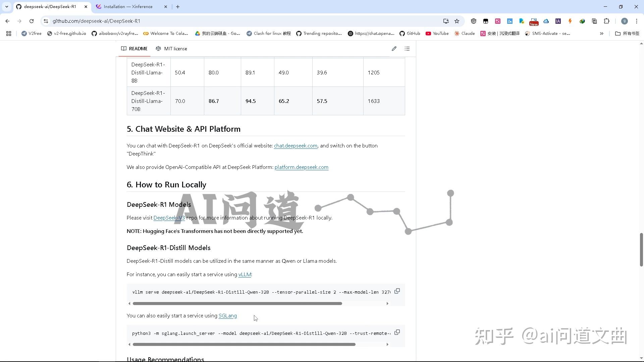The image size is (644, 362).
Task: Expand the tab search dropdown arrow
Action: [x=6, y=7]
